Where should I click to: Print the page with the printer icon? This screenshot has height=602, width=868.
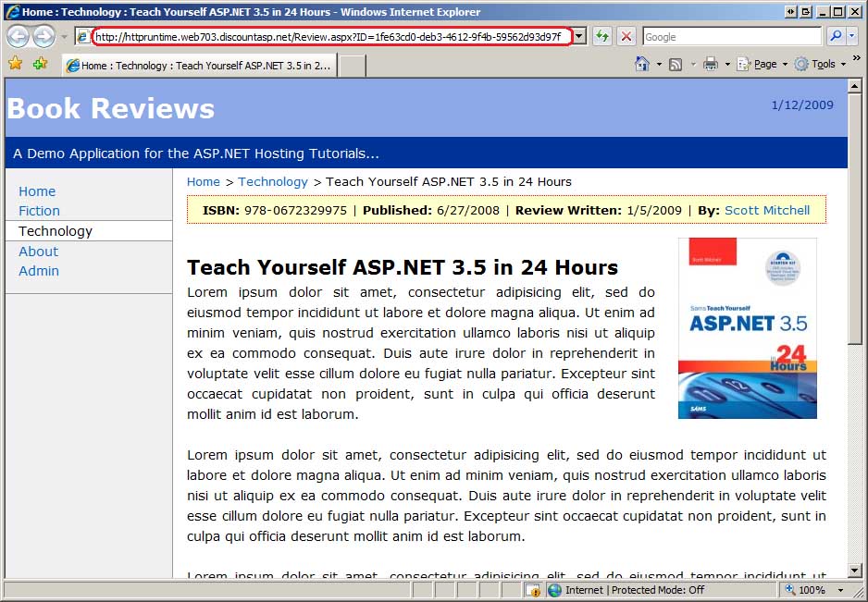pos(711,64)
